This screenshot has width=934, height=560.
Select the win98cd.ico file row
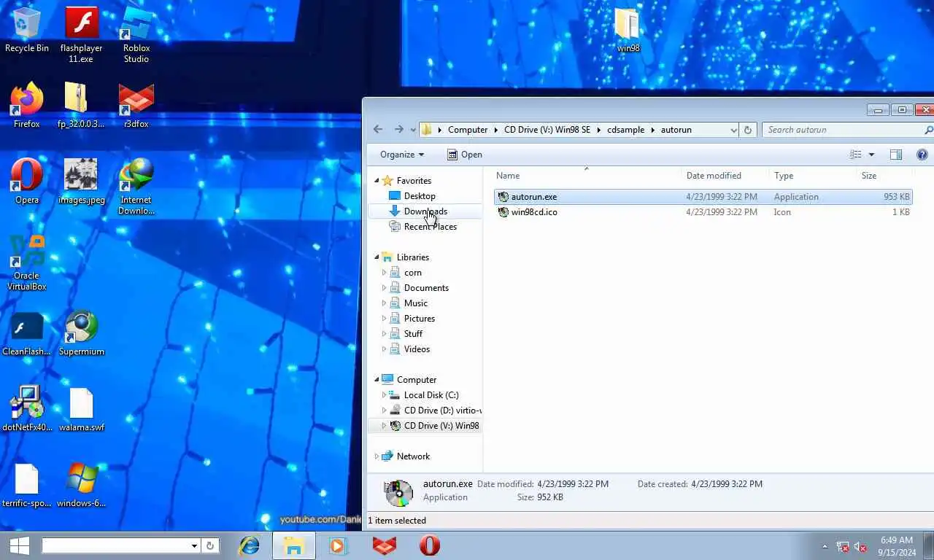[x=703, y=212]
